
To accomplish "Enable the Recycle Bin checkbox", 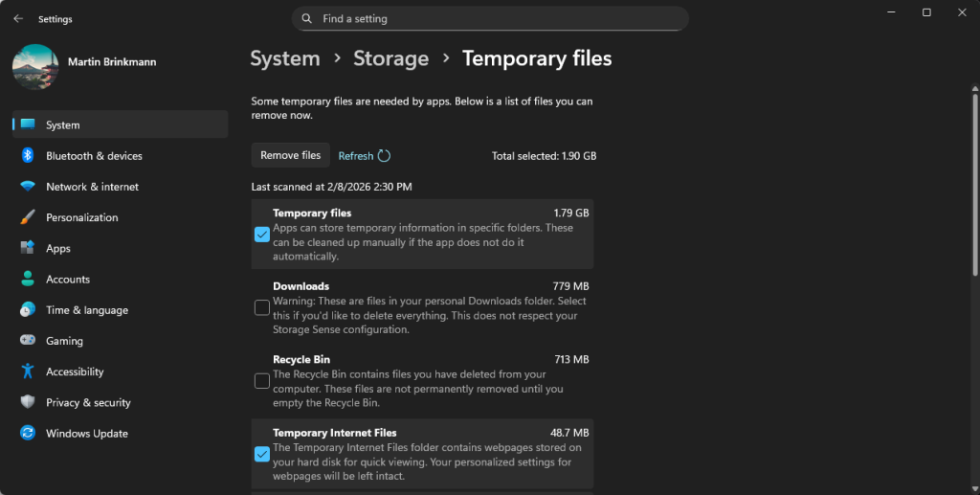I will pos(262,381).
